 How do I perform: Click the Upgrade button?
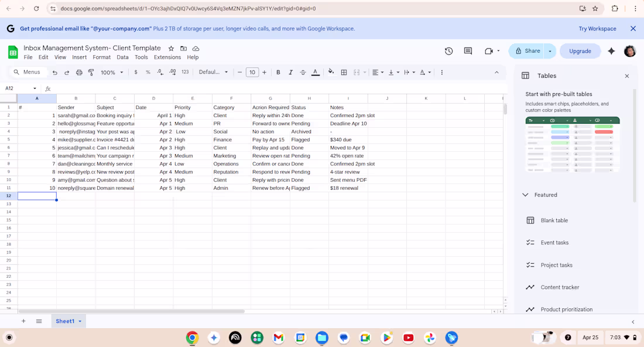(580, 51)
